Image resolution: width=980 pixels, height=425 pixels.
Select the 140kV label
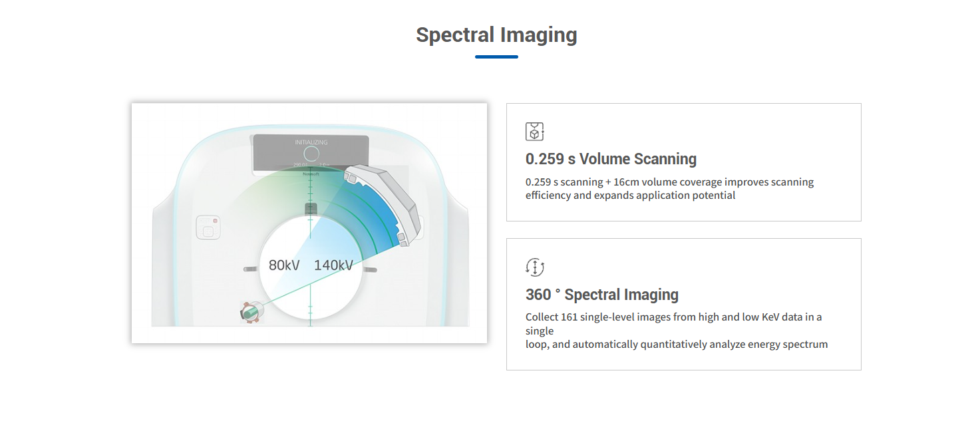(x=333, y=265)
